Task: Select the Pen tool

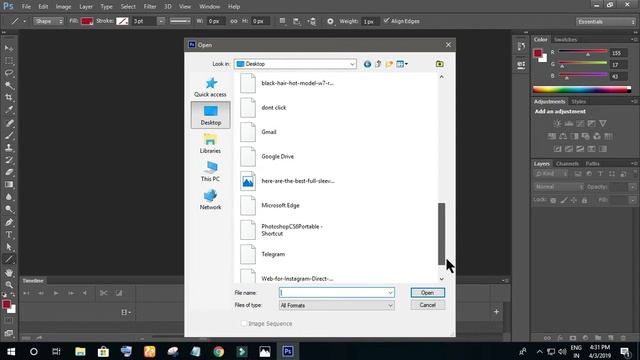Action: coord(9,222)
